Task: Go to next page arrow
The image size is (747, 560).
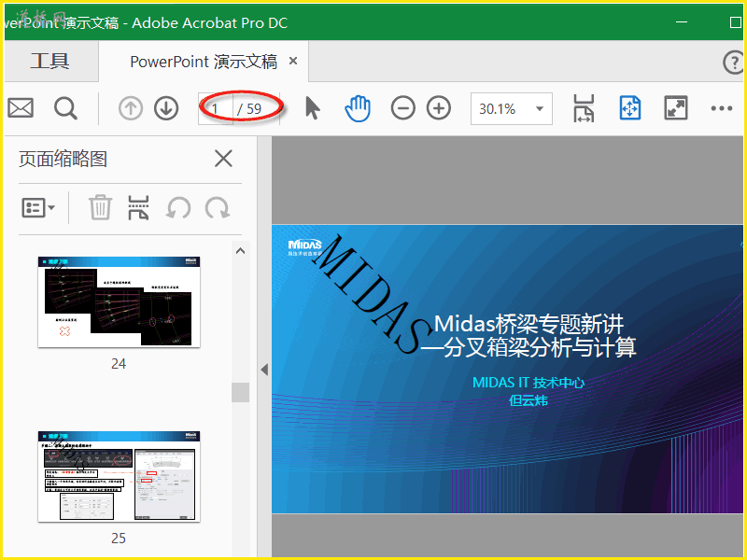Action: [x=166, y=108]
